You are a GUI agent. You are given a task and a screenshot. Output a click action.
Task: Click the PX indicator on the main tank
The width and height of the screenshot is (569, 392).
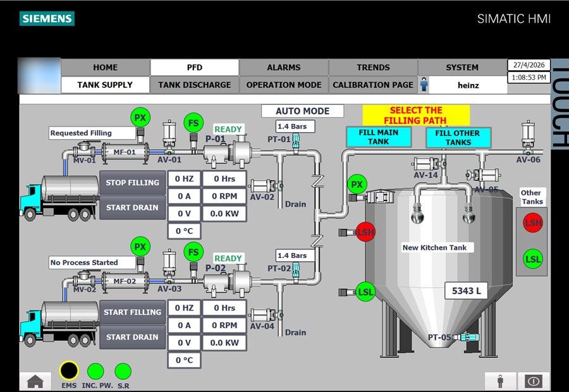357,185
